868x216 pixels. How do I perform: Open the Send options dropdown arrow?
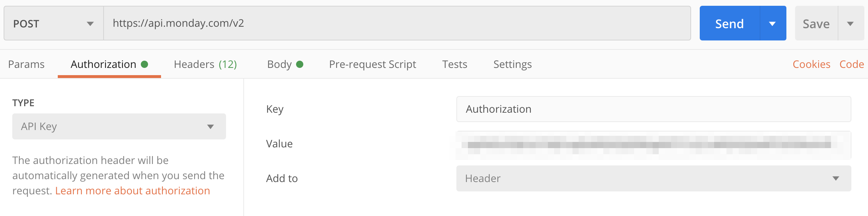coord(773,23)
